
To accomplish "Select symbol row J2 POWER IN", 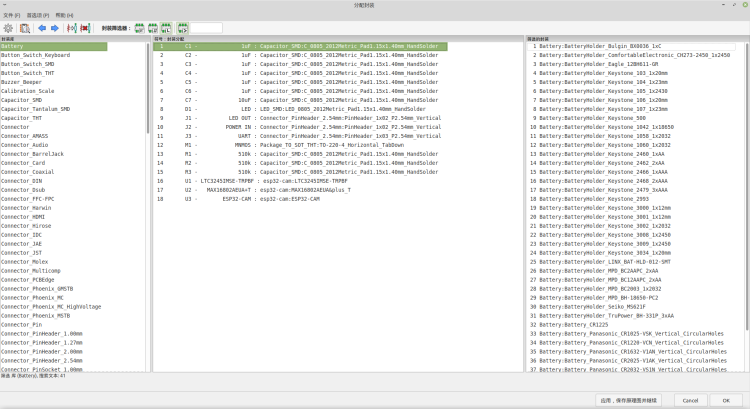I will coord(300,127).
